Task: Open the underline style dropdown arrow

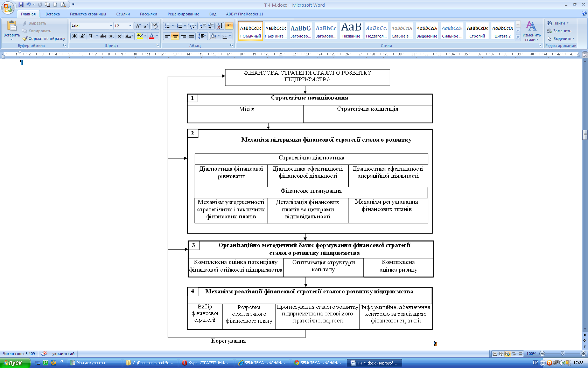Action: pyautogui.click(x=96, y=36)
